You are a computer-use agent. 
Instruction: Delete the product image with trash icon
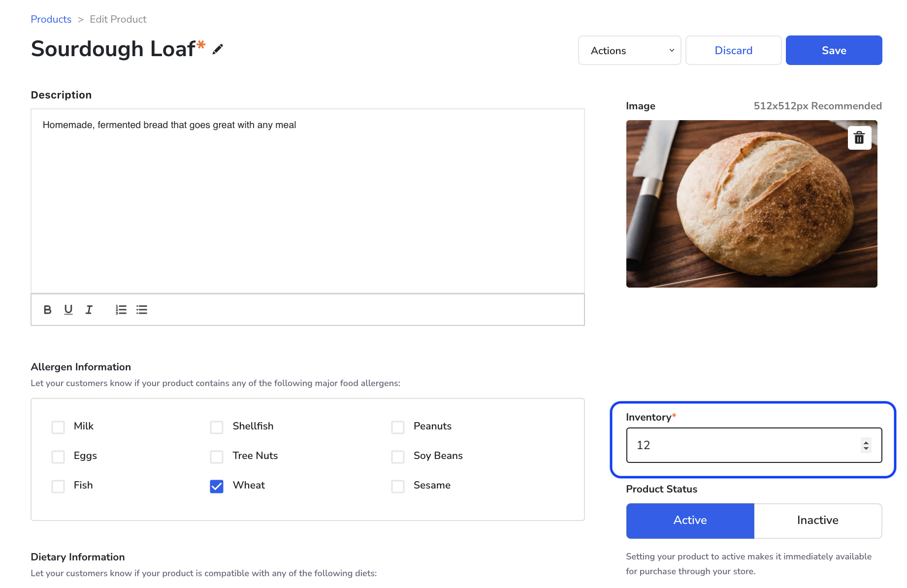pos(859,138)
